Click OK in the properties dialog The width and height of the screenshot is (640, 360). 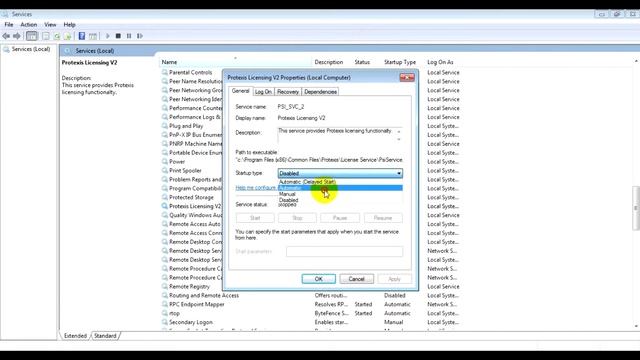coord(319,279)
